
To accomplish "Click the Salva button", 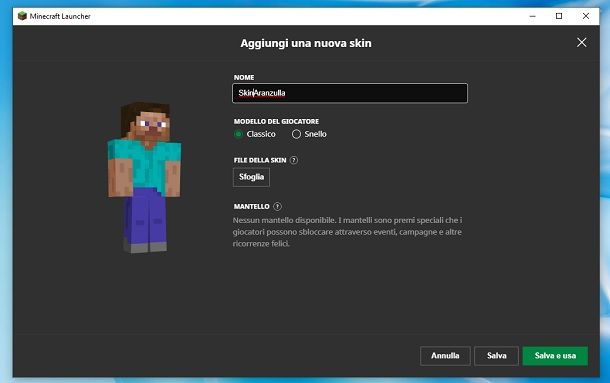I will coord(496,356).
